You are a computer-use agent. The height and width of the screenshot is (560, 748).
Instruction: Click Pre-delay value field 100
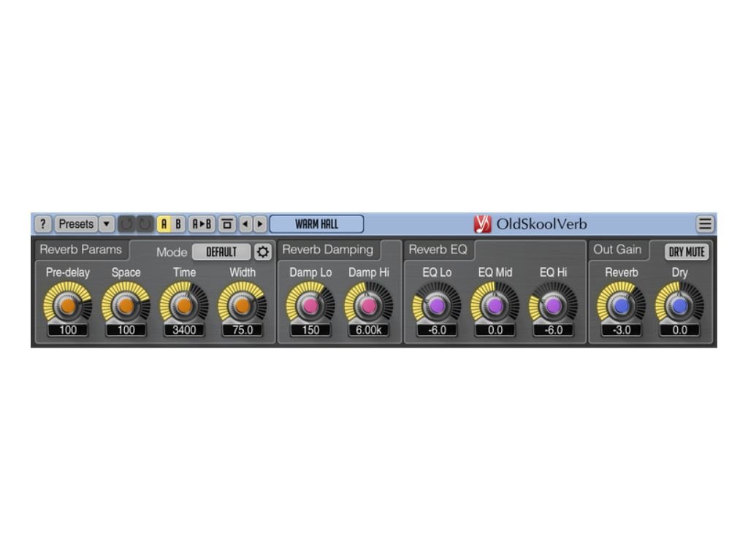[68, 329]
